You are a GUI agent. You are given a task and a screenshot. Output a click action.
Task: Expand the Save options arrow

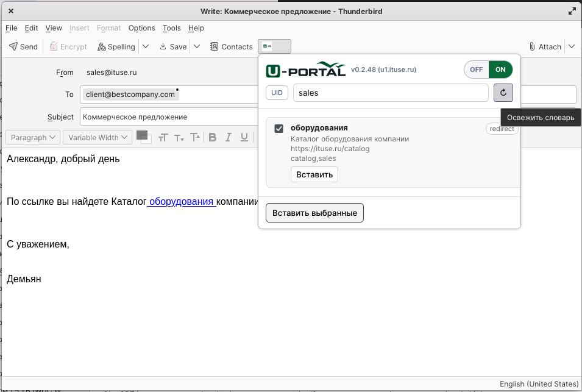(197, 46)
